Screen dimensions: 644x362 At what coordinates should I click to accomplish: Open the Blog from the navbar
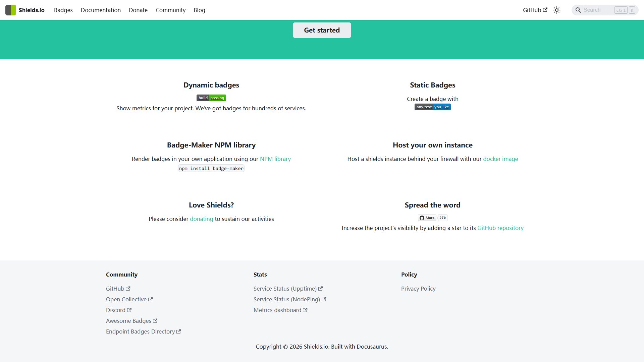(x=199, y=10)
